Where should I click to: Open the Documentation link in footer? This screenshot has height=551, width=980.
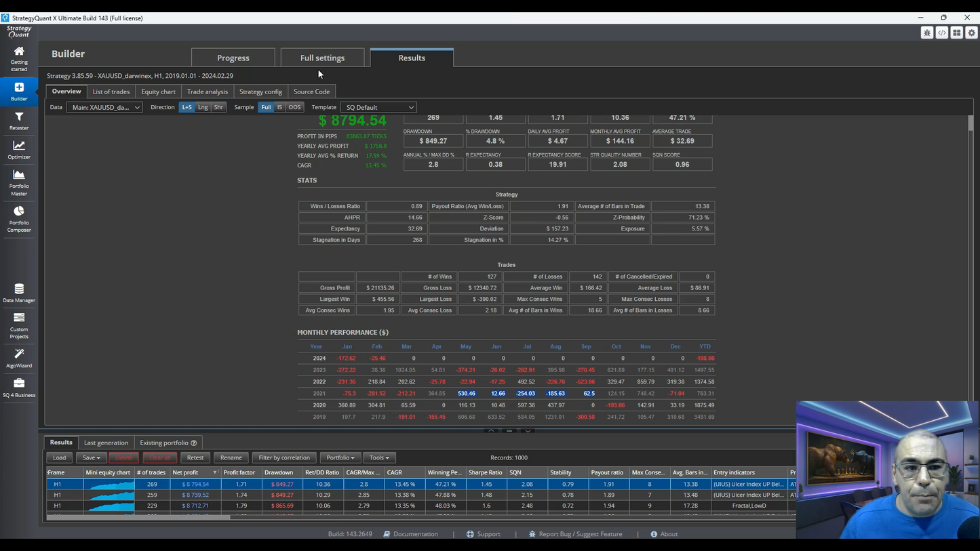[x=416, y=534]
